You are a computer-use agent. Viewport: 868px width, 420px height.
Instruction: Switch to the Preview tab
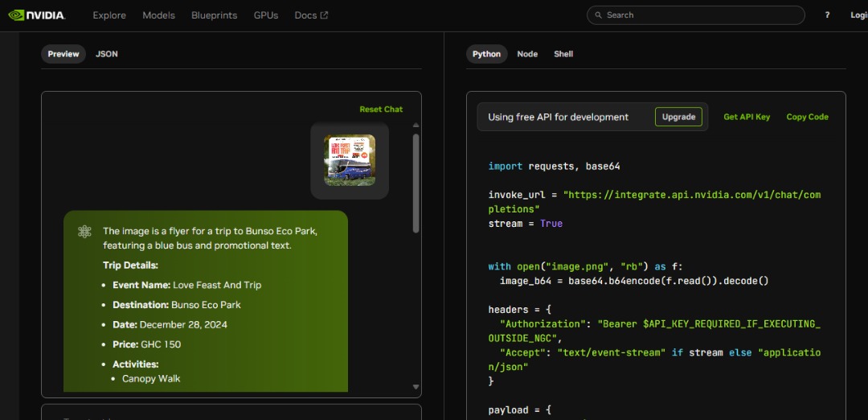63,54
